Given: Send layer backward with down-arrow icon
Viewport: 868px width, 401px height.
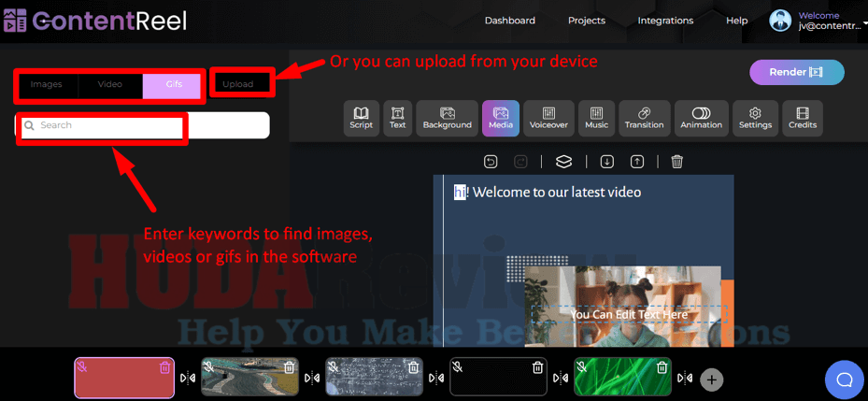Looking at the screenshot, I should (607, 162).
